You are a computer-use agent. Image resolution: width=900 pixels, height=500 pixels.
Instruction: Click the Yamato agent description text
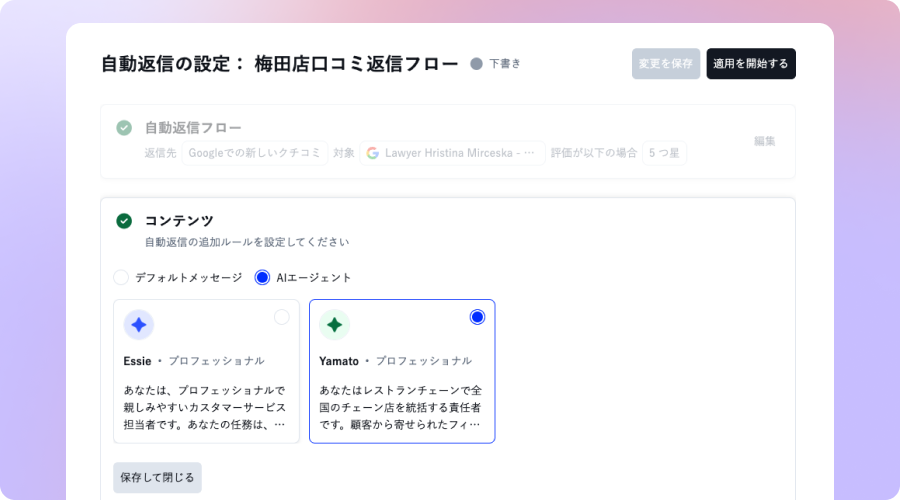tap(401, 408)
